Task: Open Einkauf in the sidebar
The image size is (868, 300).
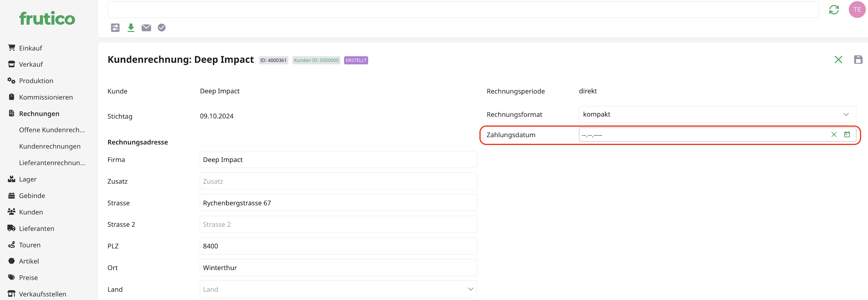Action: [31, 48]
